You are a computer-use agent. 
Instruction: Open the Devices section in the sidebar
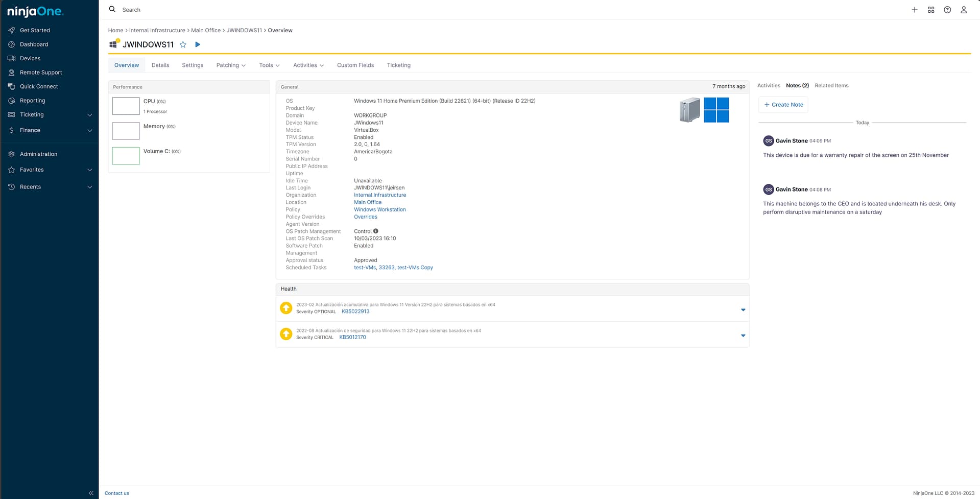point(30,58)
